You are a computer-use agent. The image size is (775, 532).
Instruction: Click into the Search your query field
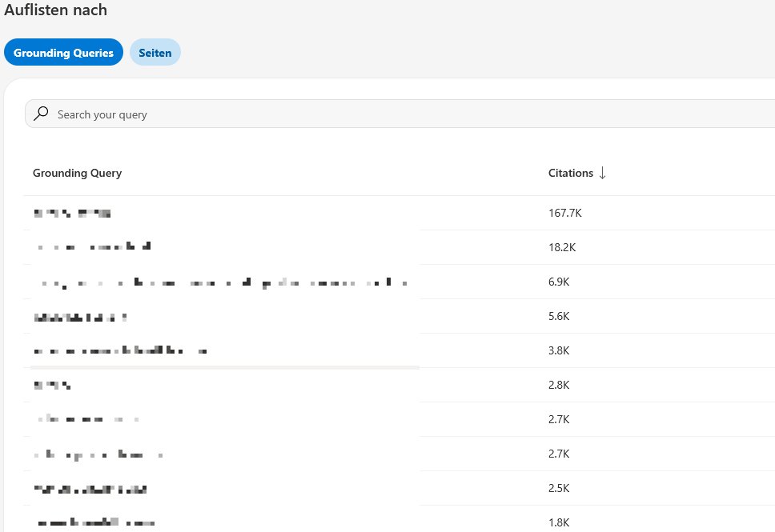[x=240, y=114]
